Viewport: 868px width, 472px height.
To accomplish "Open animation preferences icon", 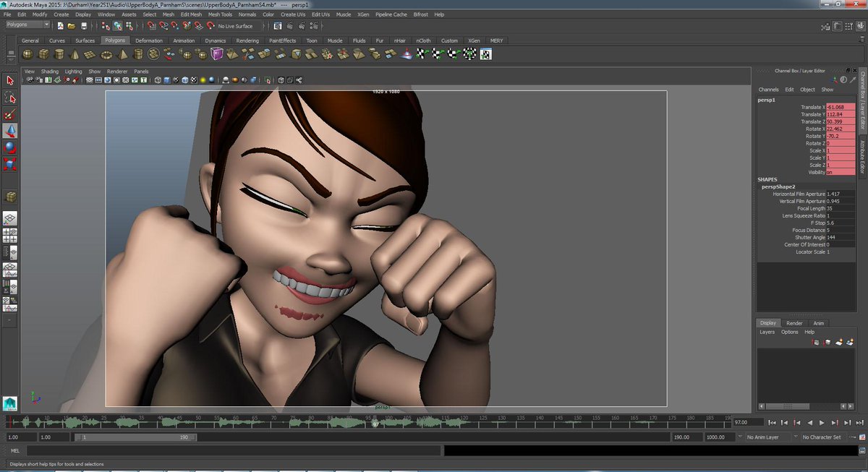I will [862, 437].
